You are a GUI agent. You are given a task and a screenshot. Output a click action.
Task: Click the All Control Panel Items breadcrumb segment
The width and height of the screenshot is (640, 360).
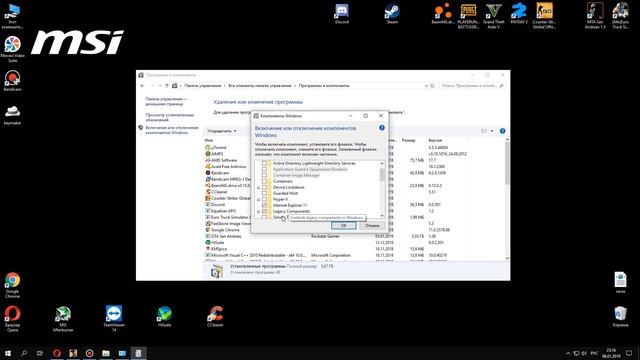click(x=260, y=86)
